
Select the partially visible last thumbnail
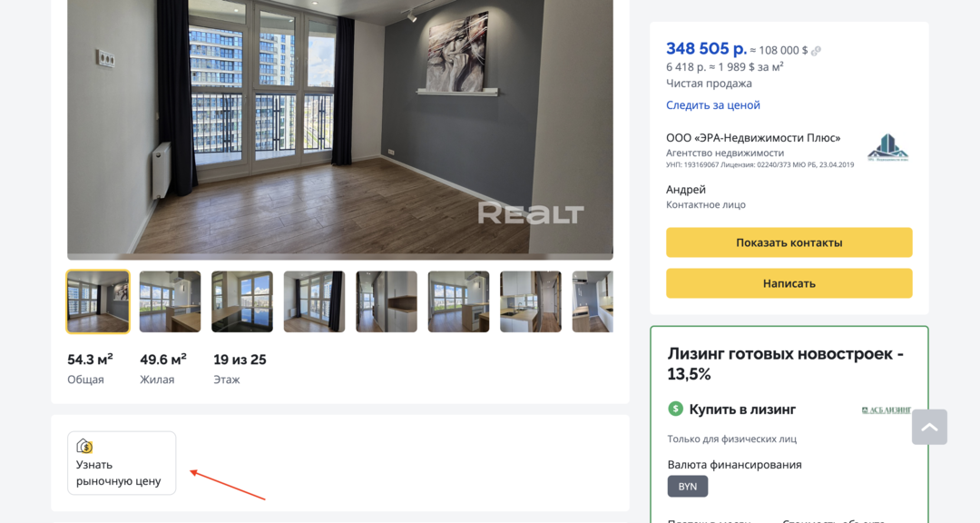593,301
